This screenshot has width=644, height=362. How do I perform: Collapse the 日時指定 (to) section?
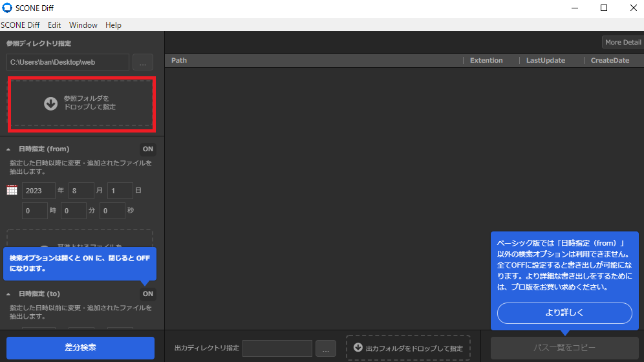[8, 294]
